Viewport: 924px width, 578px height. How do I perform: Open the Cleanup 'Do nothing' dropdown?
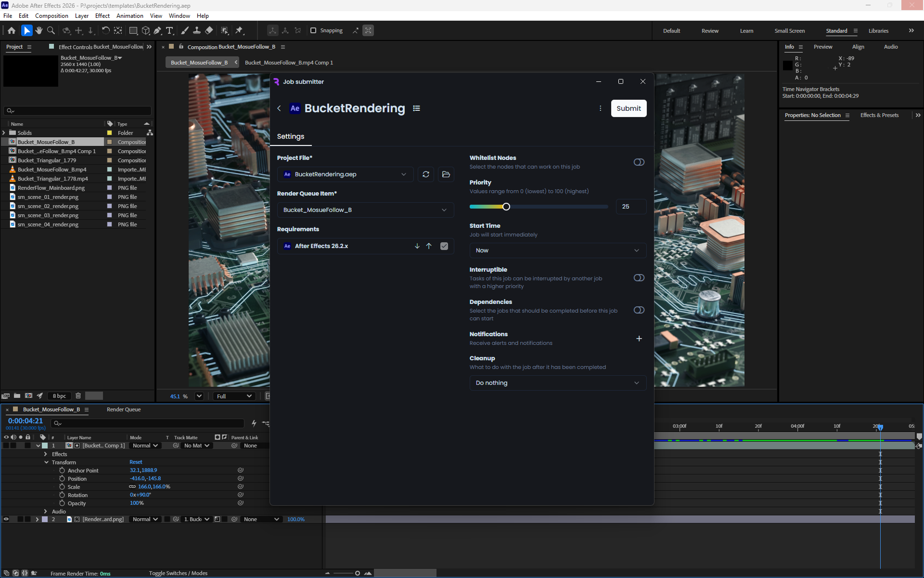point(558,383)
